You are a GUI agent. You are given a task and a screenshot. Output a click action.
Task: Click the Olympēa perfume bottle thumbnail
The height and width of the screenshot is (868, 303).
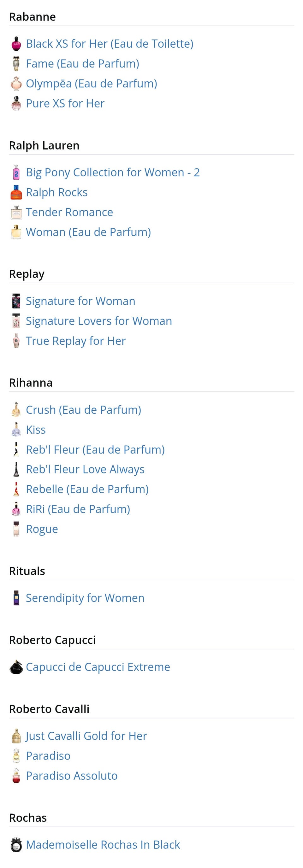[x=16, y=84]
